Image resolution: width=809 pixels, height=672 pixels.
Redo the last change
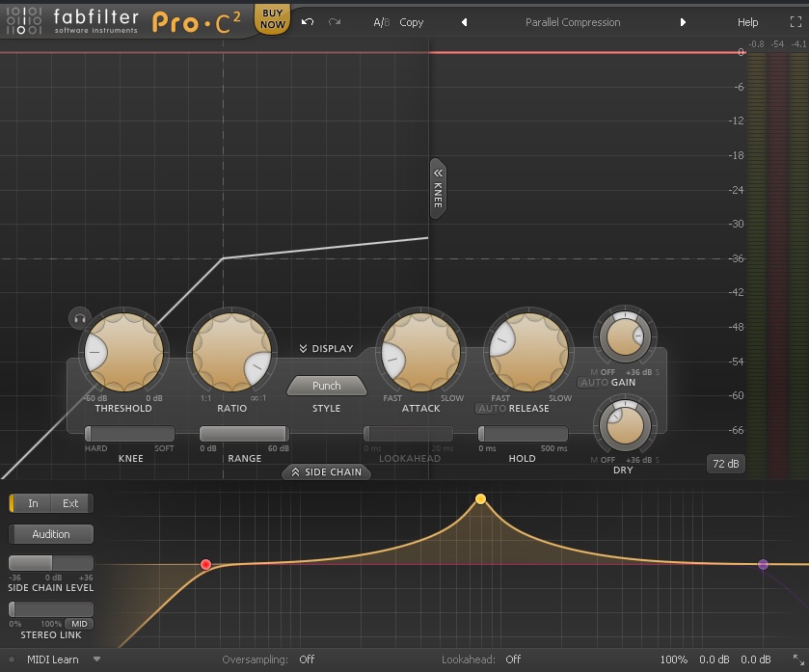335,22
